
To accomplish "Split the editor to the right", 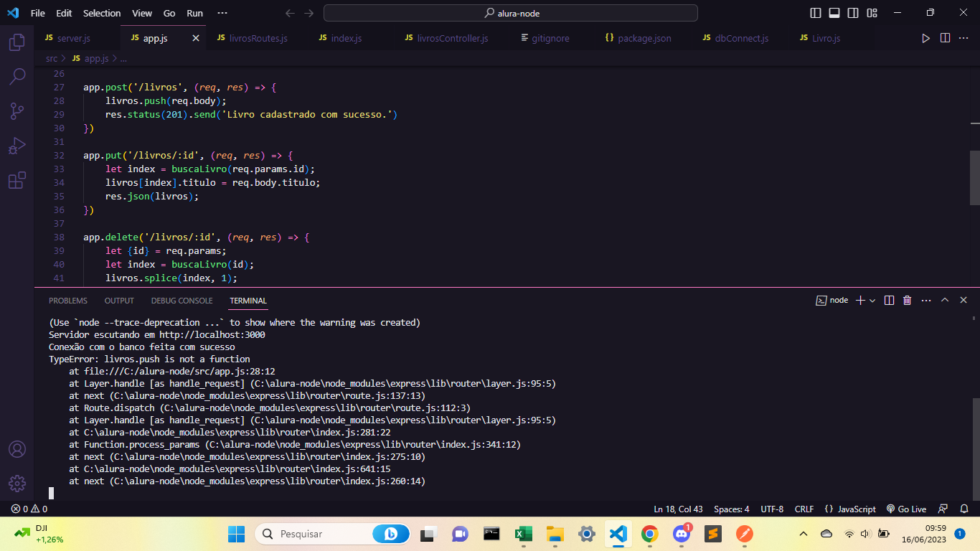I will click(945, 38).
